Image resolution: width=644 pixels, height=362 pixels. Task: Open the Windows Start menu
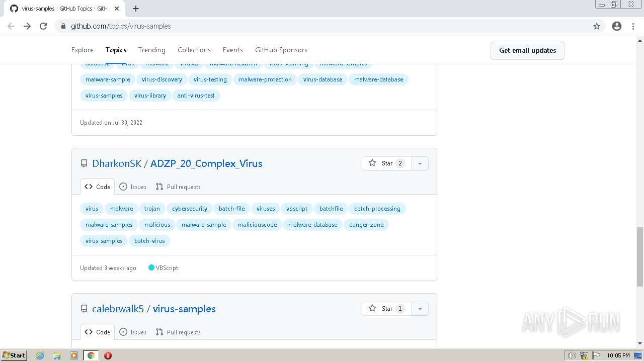tap(14, 355)
